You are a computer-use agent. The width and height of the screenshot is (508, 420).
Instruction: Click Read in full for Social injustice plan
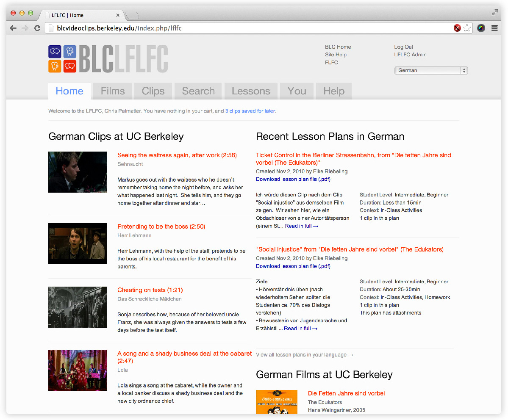tap(301, 329)
